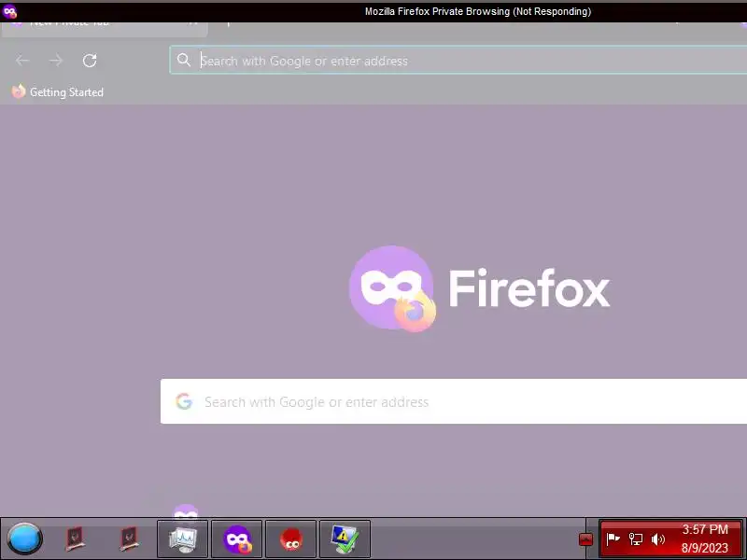
Task: Reload the current page
Action: pos(90,61)
